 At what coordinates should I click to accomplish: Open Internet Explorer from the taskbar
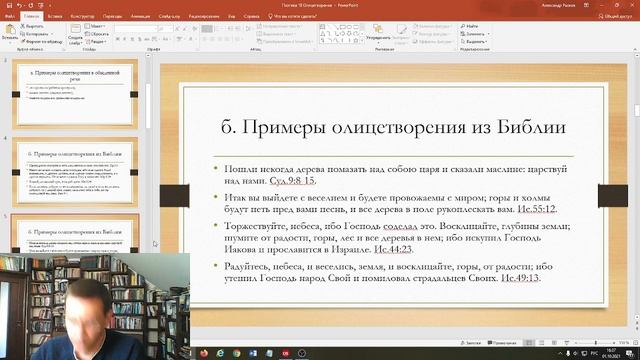(220, 353)
